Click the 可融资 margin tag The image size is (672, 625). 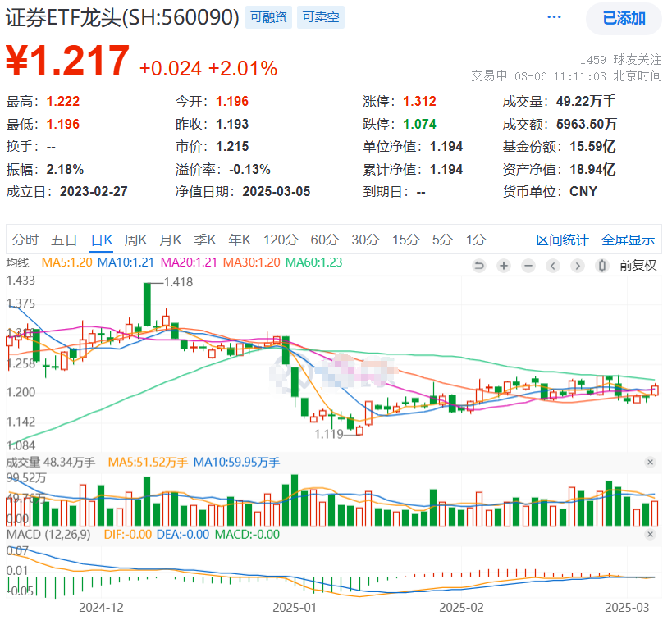(268, 17)
